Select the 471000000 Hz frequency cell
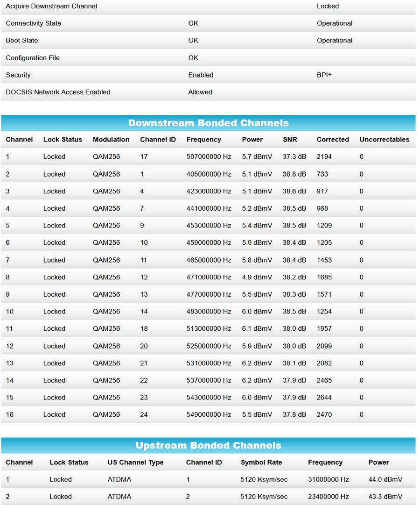Screen dimensions: 420x512 click(x=209, y=277)
